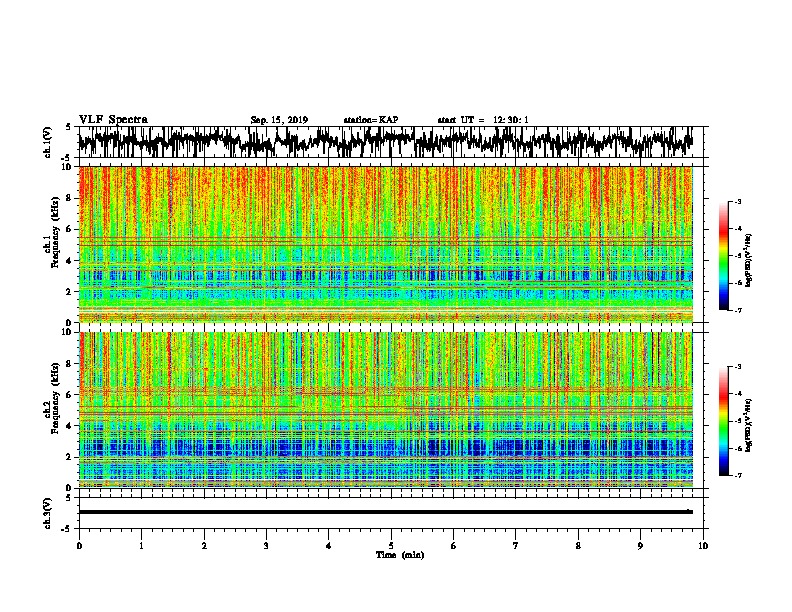Click time axis tick label '1'
792x612 pixels.
tap(141, 546)
